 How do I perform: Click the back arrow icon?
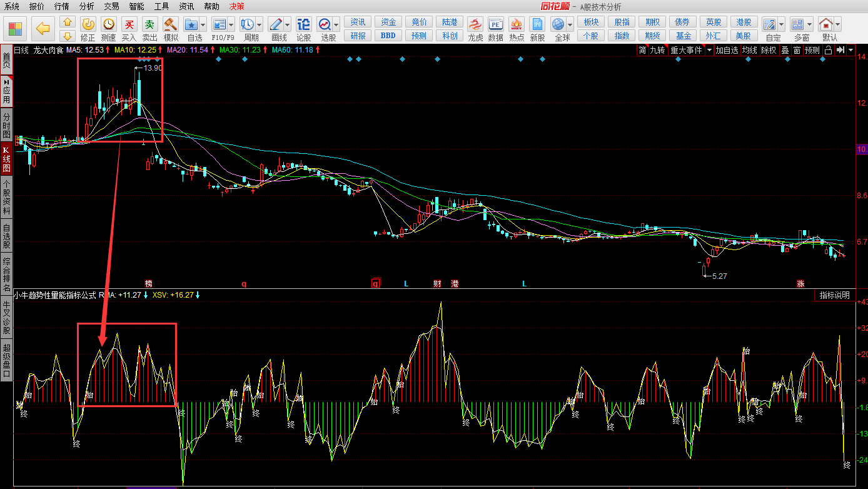coord(43,28)
